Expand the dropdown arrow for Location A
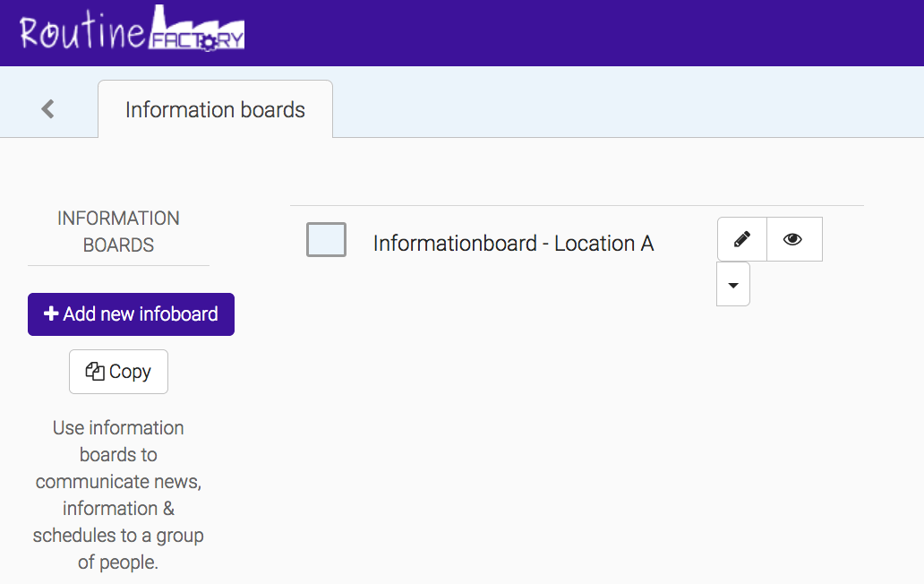Viewport: 924px width, 584px height. click(733, 285)
